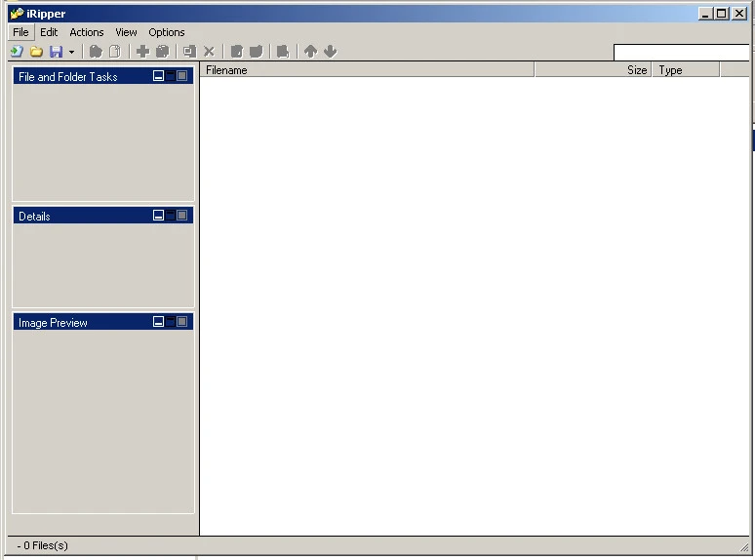Viewport: 755px width, 560px height.
Task: Click the File and Folder Tasks panel title
Action: pyautogui.click(x=68, y=77)
